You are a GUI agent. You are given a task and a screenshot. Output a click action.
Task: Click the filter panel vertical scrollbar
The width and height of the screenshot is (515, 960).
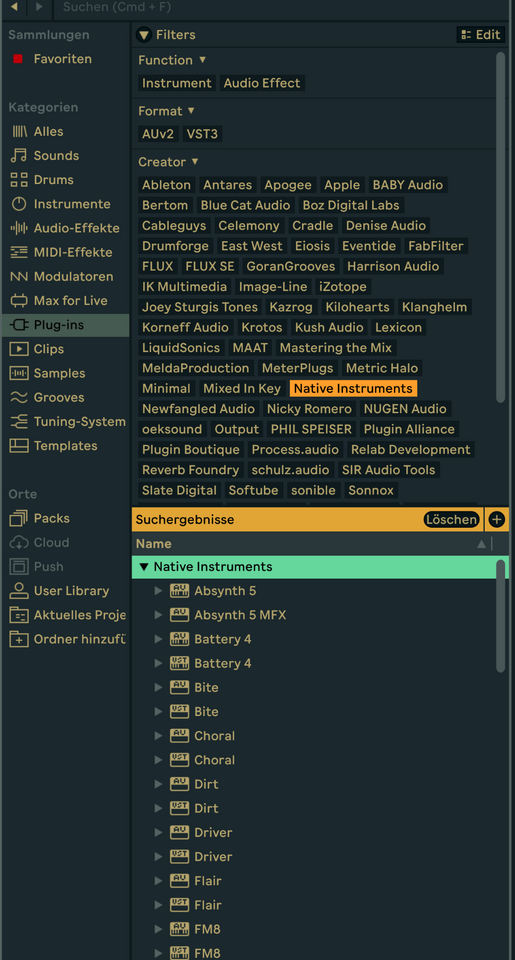tap(501, 227)
